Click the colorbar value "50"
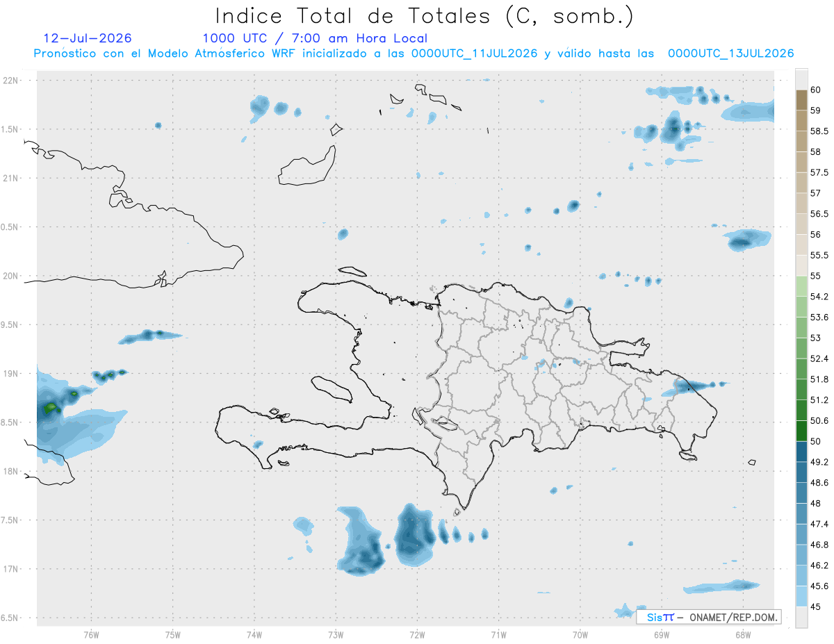The image size is (834, 644). coord(815,441)
